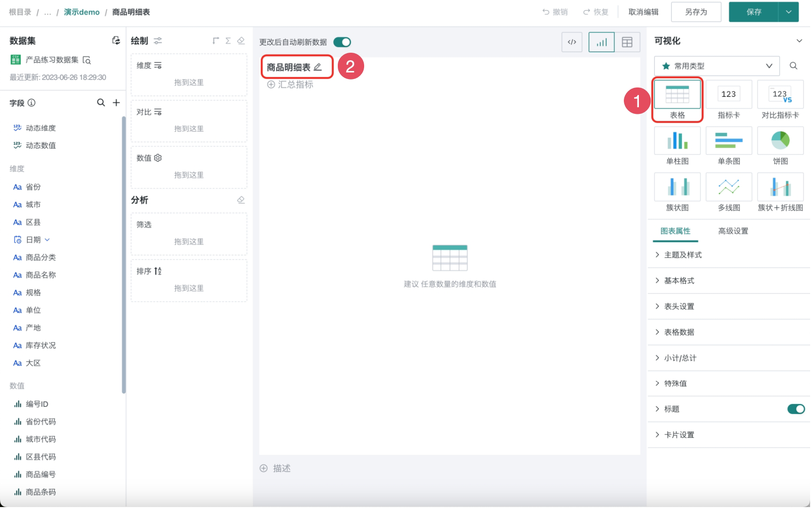The width and height of the screenshot is (812, 508).
Task: Click the field list scrollbar
Action: (x=124, y=254)
